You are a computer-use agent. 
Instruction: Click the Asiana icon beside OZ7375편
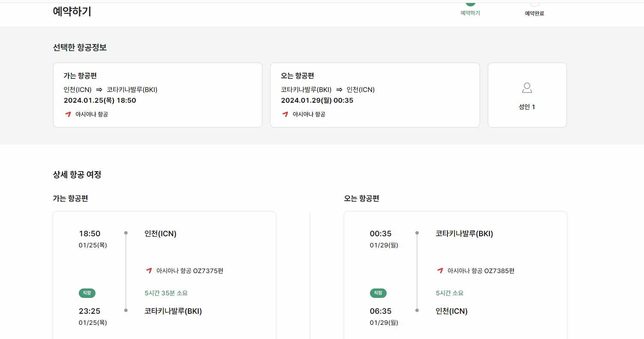149,270
